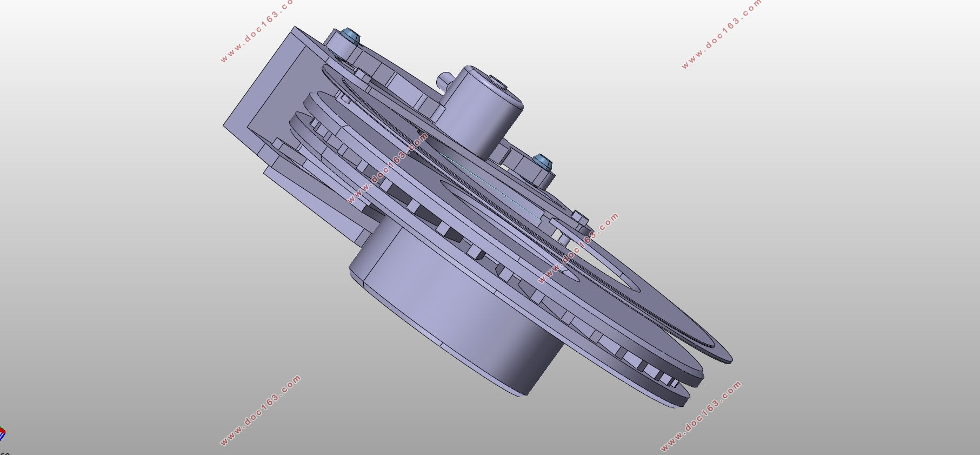The width and height of the screenshot is (980, 455).
Task: Click the axis orientation triad in corner
Action: tap(2, 434)
